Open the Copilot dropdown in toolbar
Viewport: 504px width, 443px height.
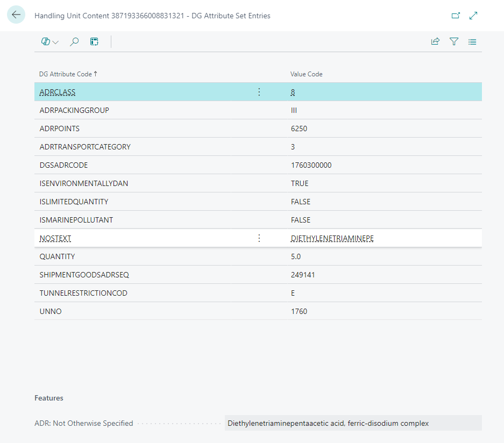[50, 42]
